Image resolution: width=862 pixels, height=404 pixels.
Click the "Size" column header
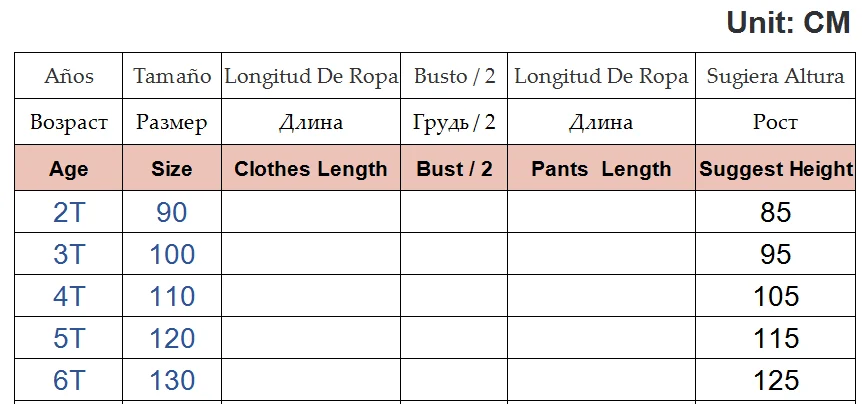172,169
